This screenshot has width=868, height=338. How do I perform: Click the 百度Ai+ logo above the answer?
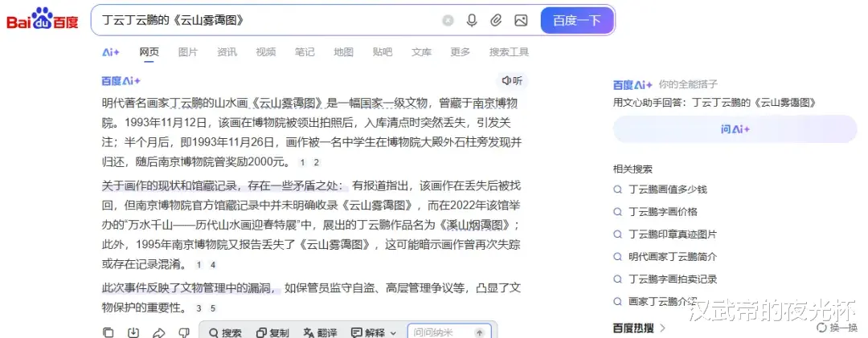[121, 81]
